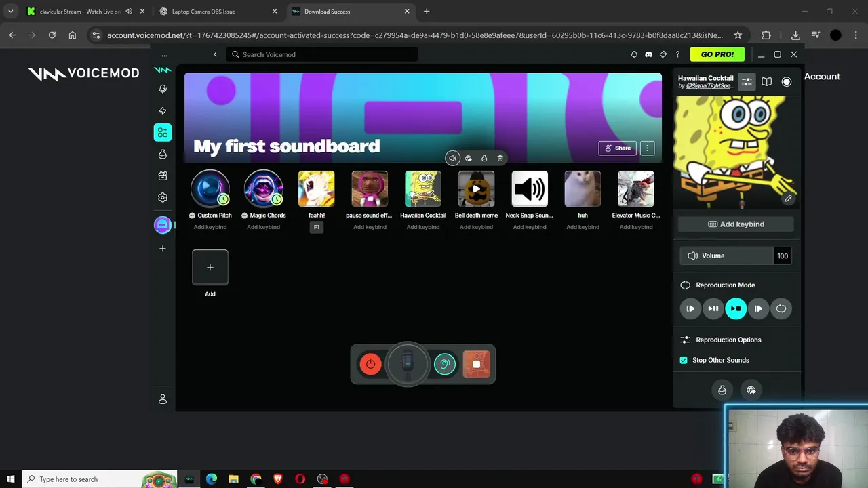Add a new sound with plus tile
Screen dimensions: 868x488
pyautogui.click(x=210, y=268)
